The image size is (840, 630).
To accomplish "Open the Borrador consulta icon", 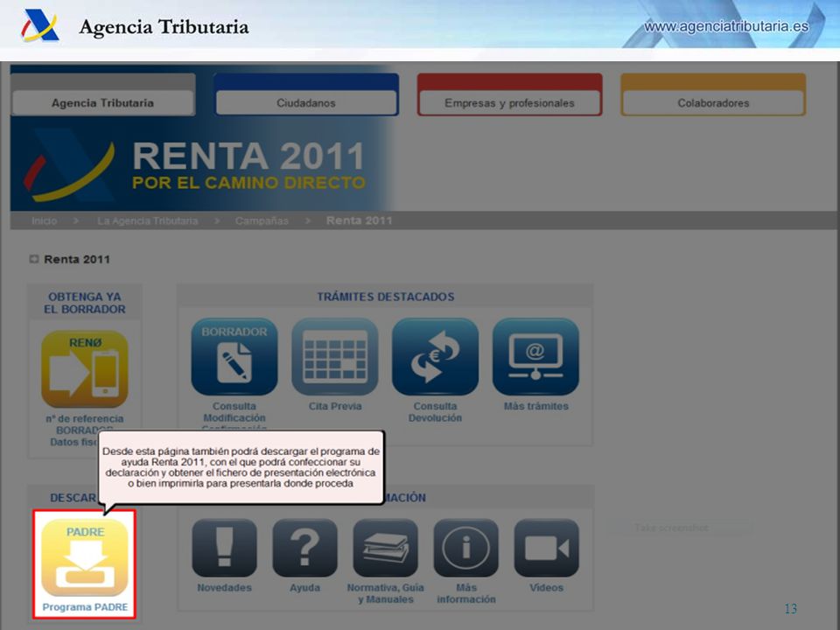I will pos(234,356).
